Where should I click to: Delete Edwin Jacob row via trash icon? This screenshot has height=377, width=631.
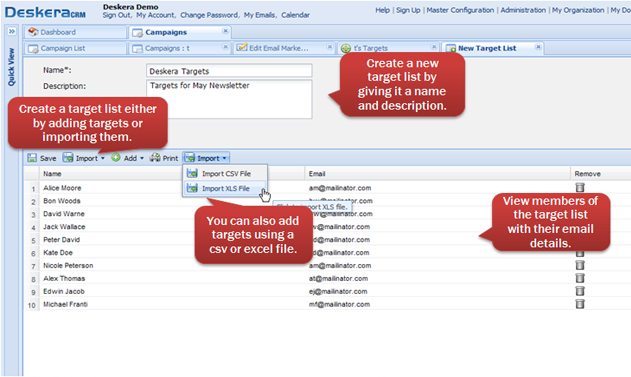pyautogui.click(x=579, y=291)
